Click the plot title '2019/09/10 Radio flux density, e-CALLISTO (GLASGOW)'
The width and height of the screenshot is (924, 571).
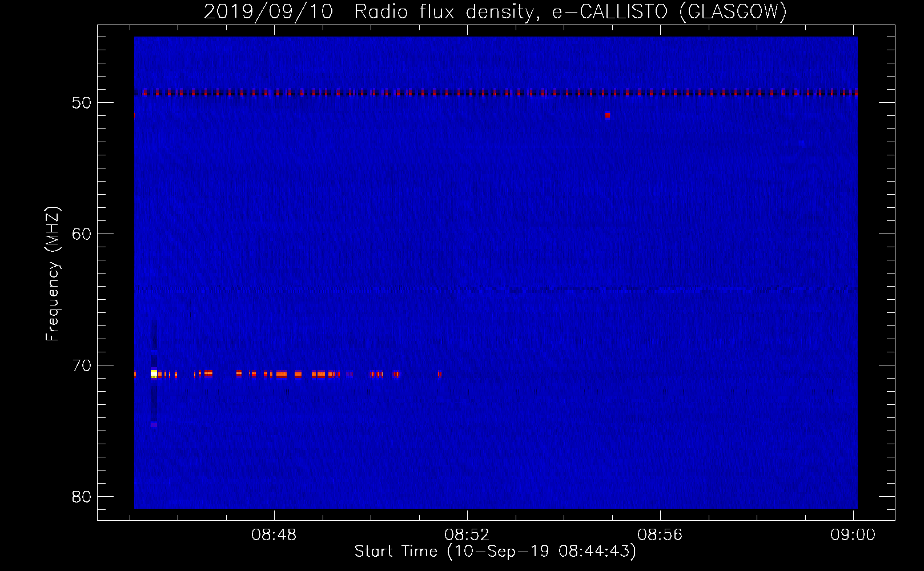(495, 11)
